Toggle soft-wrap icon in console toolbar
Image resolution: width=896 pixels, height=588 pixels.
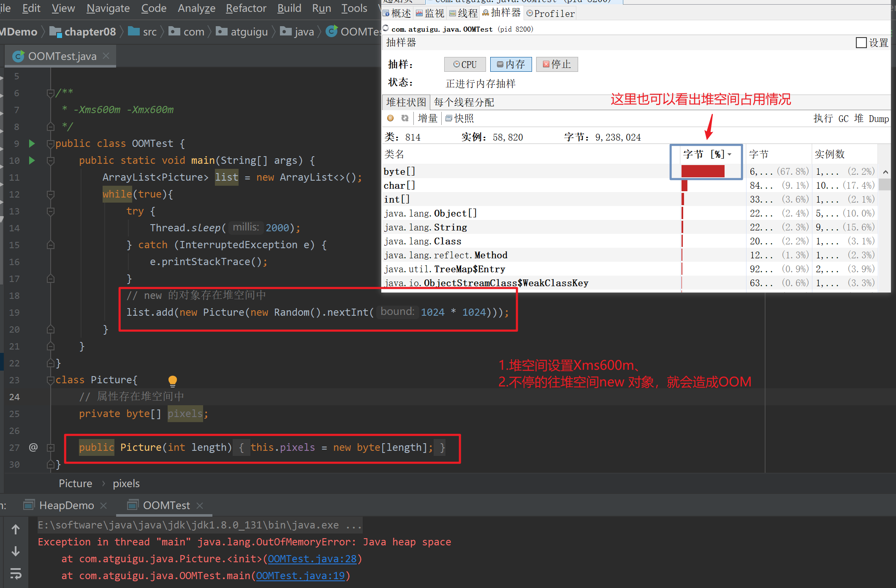point(16,573)
